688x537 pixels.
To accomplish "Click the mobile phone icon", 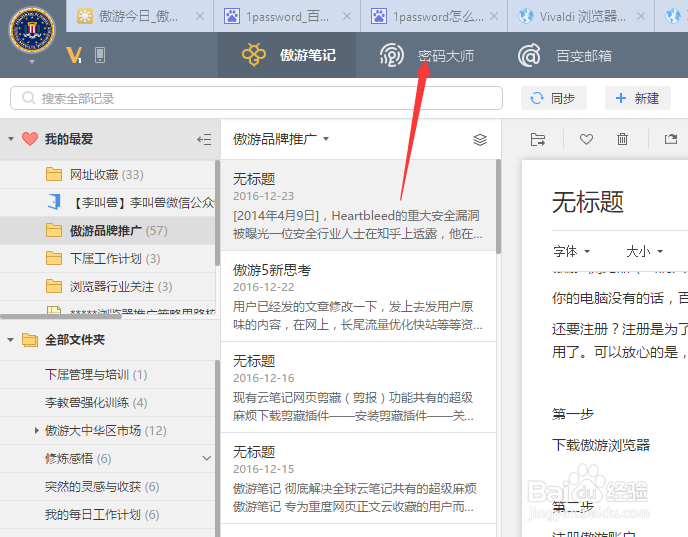I will coord(100,55).
